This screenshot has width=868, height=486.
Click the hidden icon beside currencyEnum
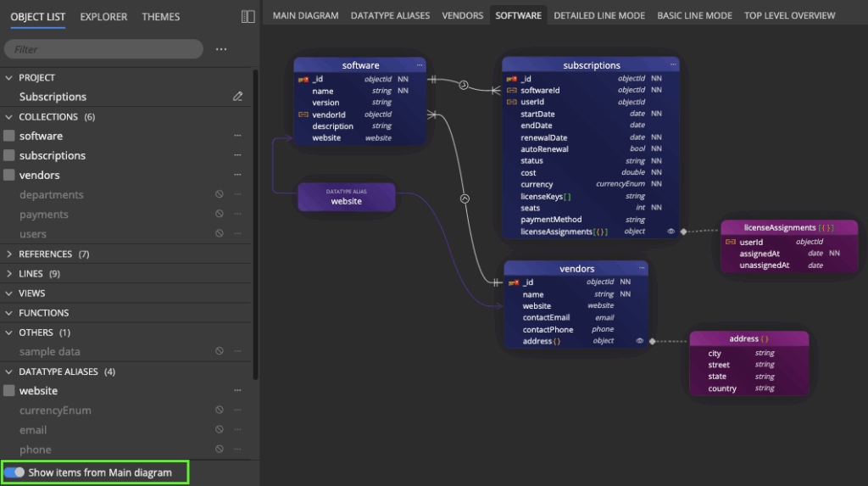(x=220, y=411)
